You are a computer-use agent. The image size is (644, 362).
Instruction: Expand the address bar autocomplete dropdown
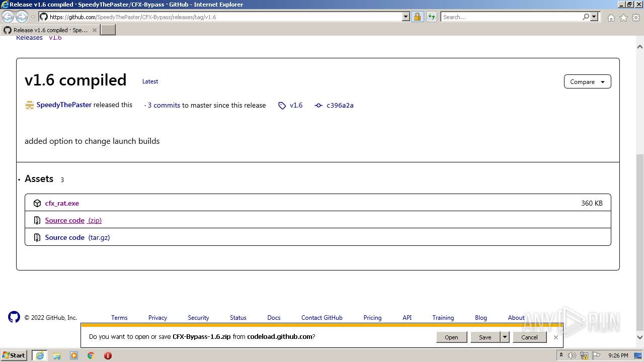[406, 17]
